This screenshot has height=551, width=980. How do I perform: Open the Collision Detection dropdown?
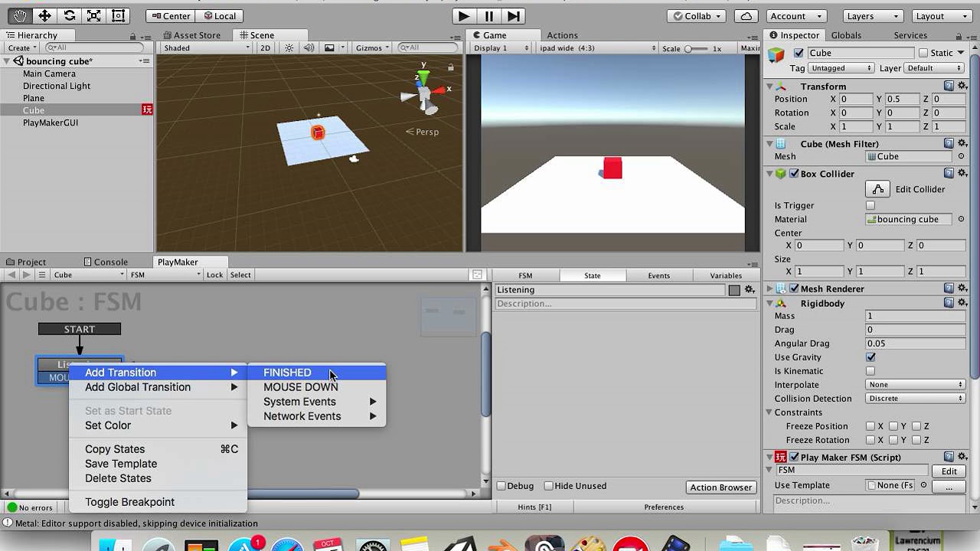click(x=916, y=399)
